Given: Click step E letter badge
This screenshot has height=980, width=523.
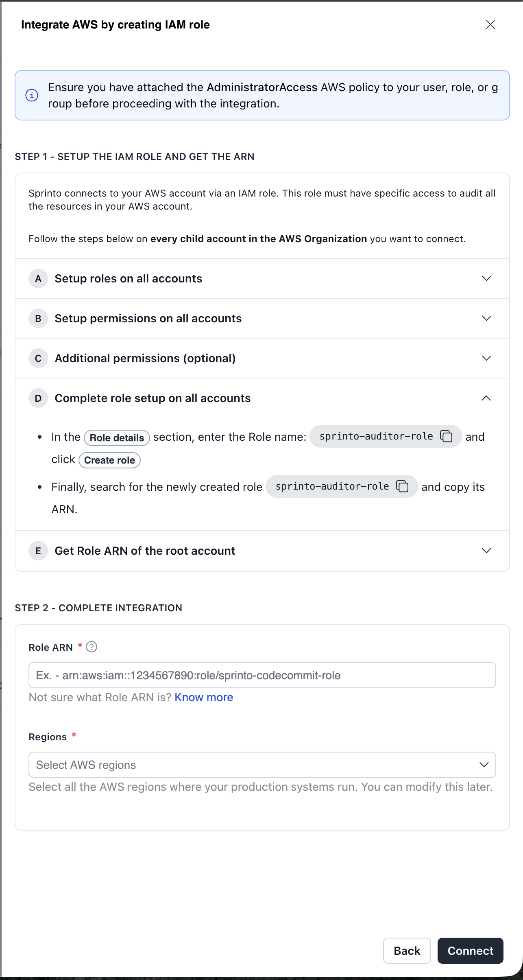Looking at the screenshot, I should [x=38, y=551].
